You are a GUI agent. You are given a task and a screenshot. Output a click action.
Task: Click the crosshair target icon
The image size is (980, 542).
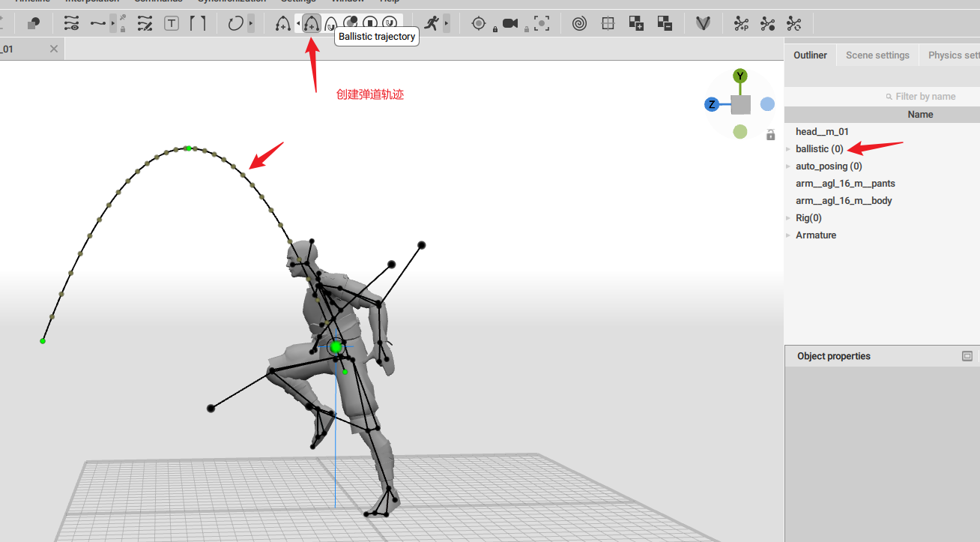click(479, 24)
